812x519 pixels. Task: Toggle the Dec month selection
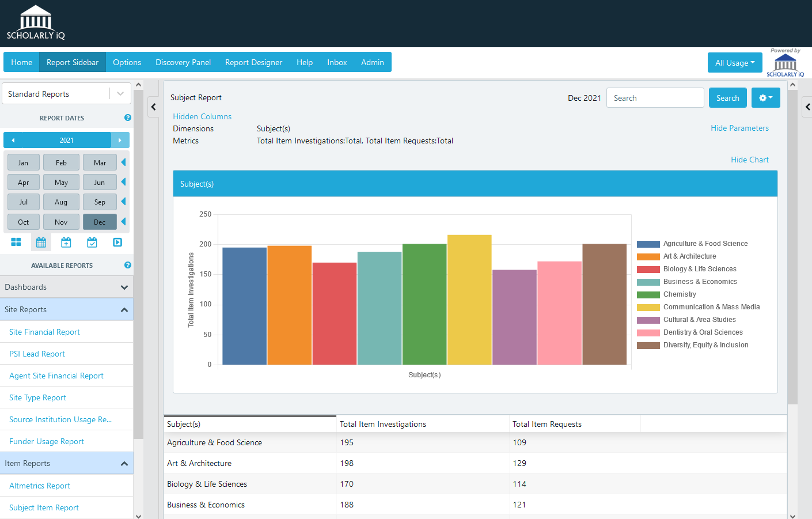(x=100, y=222)
